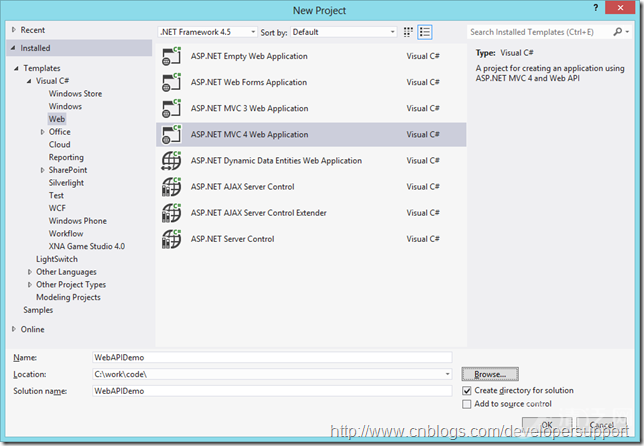Screen dimensions: 644x446
Task: Open the .NET Framework 4.5 dropdown
Action: [205, 32]
